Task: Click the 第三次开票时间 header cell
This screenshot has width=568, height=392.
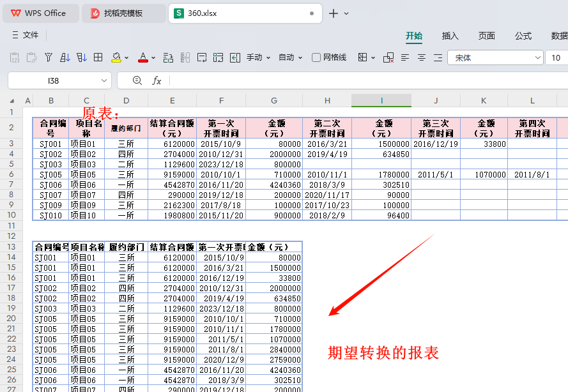Action: click(x=436, y=128)
